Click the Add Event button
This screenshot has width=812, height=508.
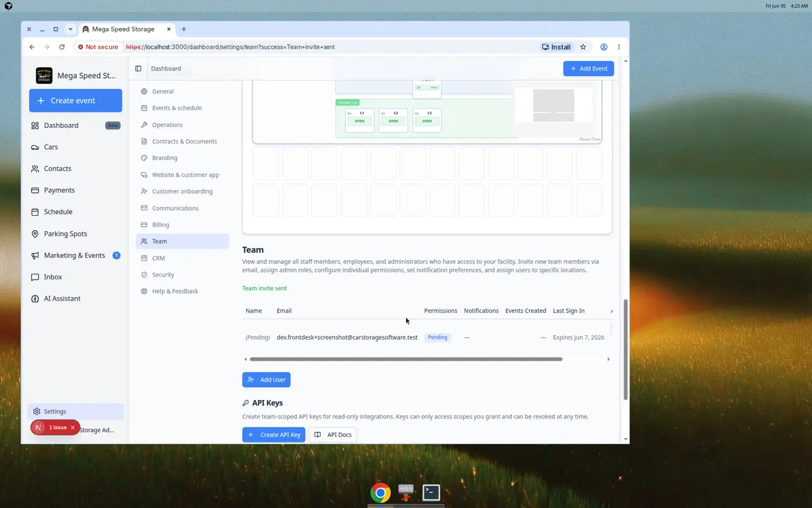(x=589, y=69)
